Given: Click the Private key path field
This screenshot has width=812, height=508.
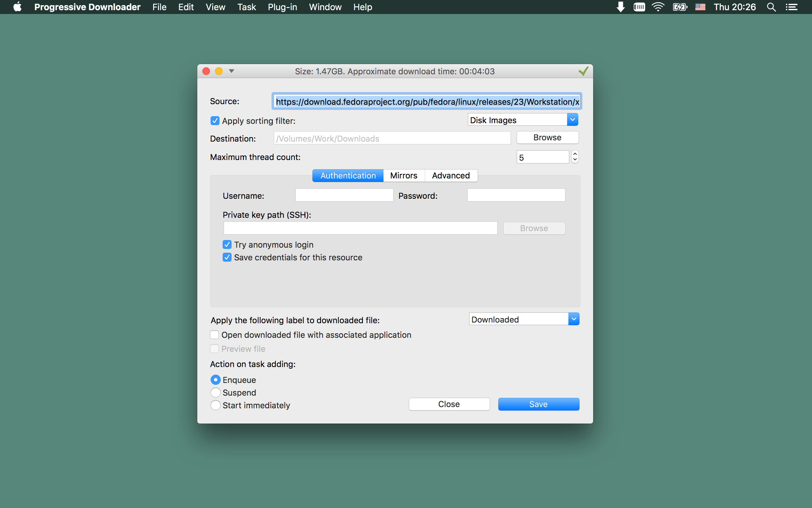Looking at the screenshot, I should pyautogui.click(x=360, y=228).
